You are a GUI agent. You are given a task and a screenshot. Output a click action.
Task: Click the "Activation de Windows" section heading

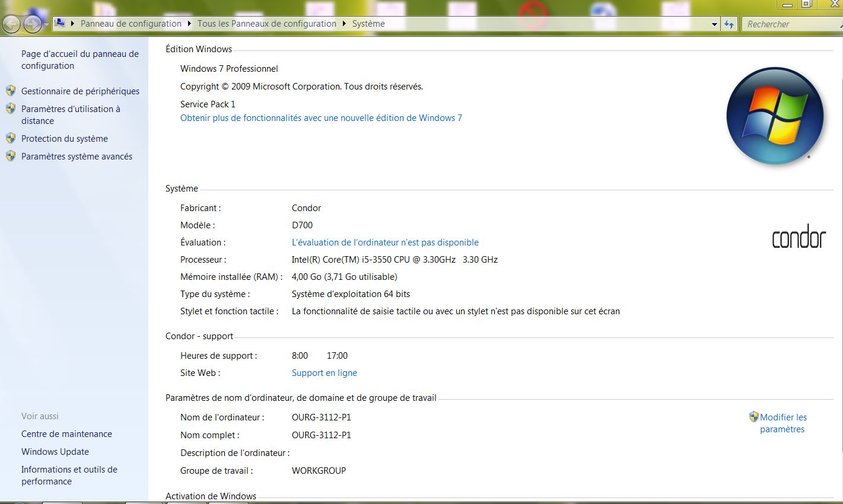[x=211, y=496]
